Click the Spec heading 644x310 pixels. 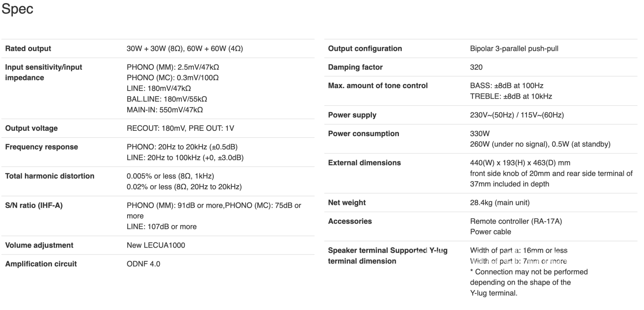pyautogui.click(x=17, y=9)
